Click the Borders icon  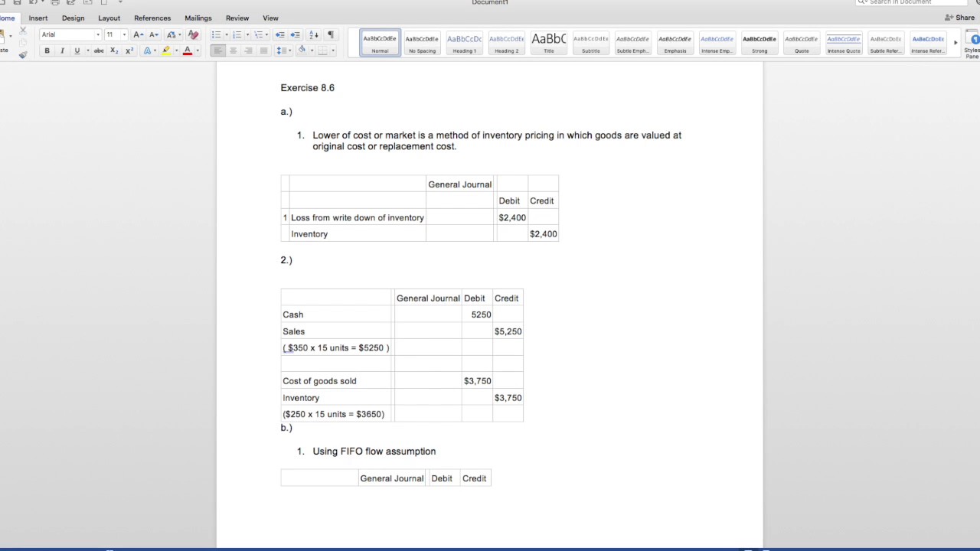pos(322,51)
